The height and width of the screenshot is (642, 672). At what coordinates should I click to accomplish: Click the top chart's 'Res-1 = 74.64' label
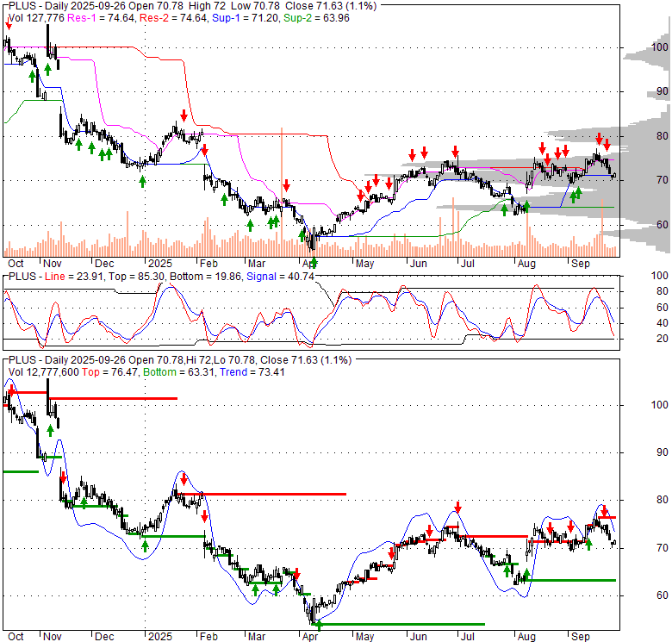101,18
